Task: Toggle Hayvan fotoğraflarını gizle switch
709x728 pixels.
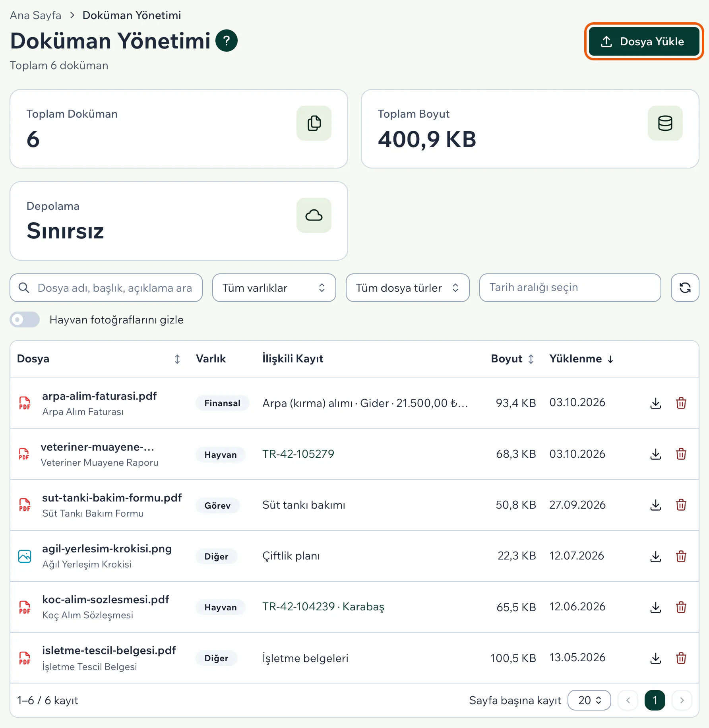Action: pos(25,319)
